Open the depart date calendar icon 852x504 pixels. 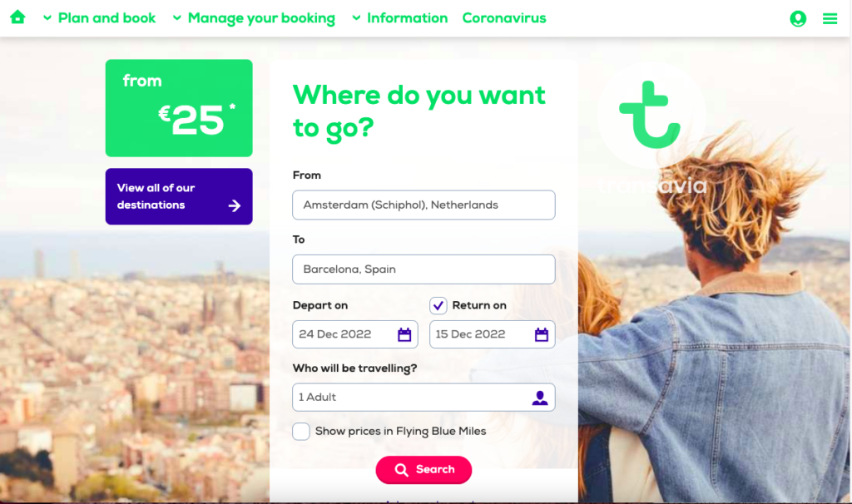404,334
